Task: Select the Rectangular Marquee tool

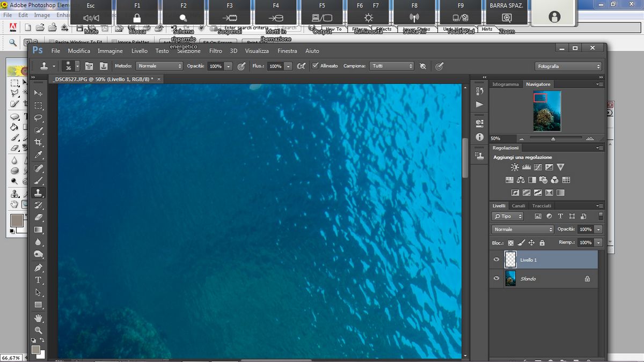Action: (38, 106)
